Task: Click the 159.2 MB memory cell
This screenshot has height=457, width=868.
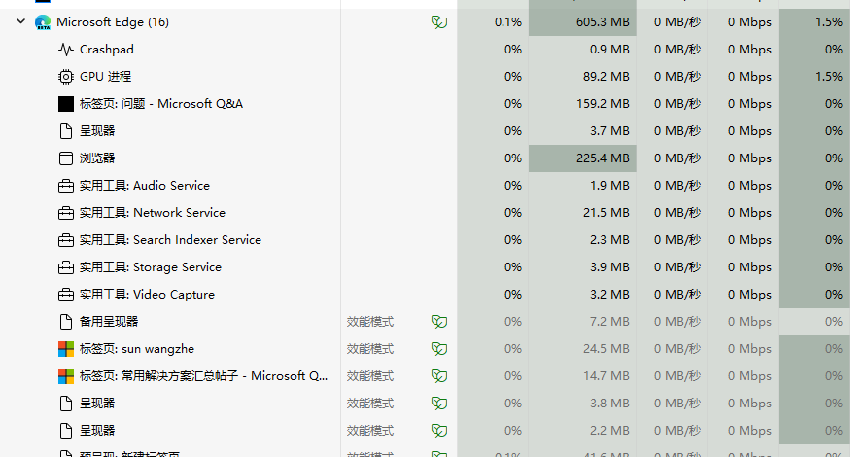Action: pos(582,104)
